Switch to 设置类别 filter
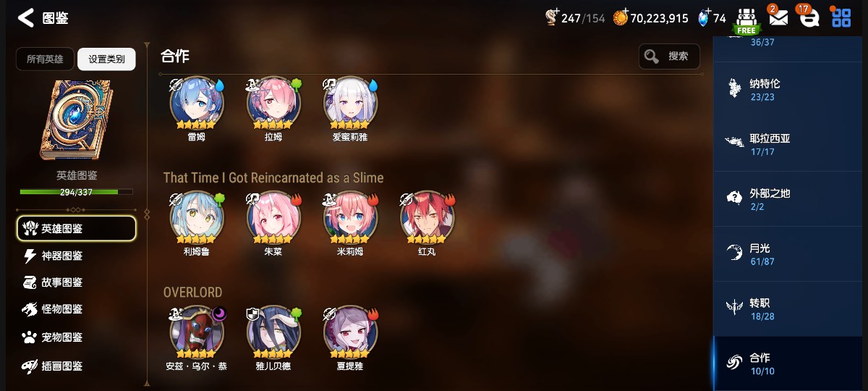Viewport: 868px width, 391px height. (x=106, y=59)
